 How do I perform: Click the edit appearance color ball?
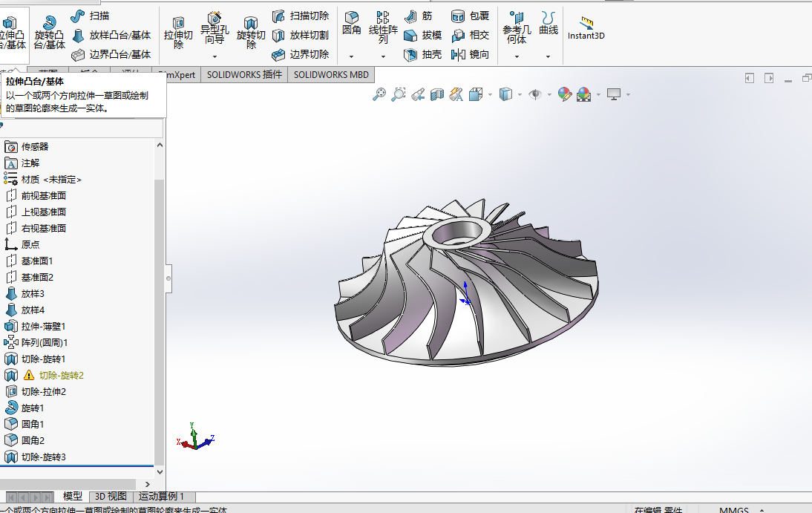point(565,94)
